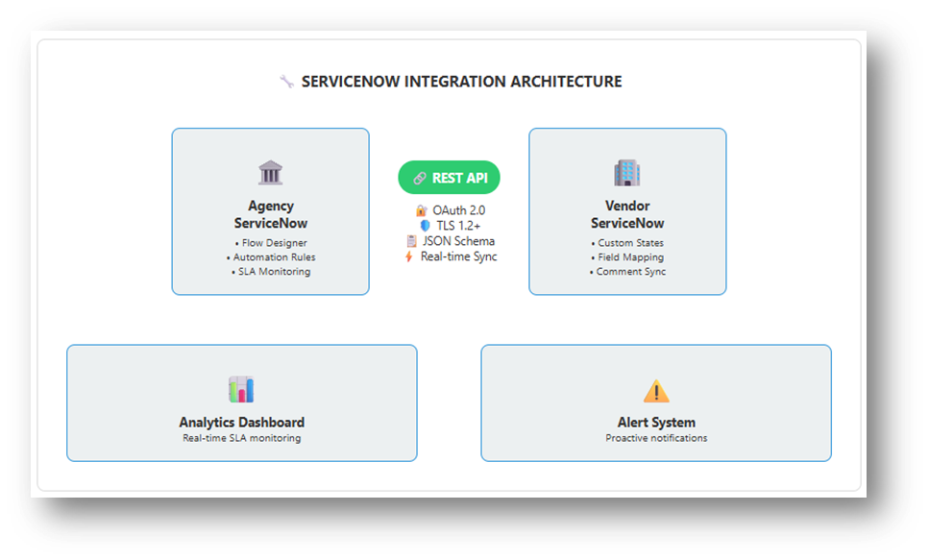
Task: Click the wrench icon beside the title
Action: click(x=286, y=82)
